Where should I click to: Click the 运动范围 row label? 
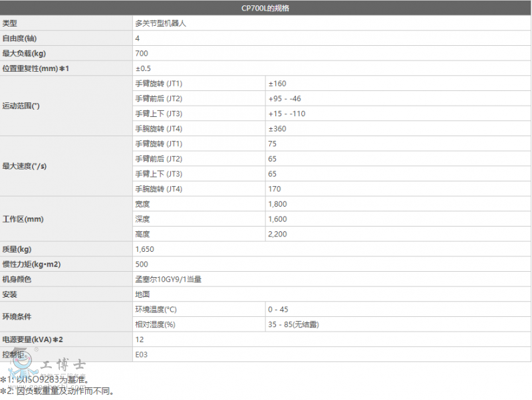click(x=21, y=106)
